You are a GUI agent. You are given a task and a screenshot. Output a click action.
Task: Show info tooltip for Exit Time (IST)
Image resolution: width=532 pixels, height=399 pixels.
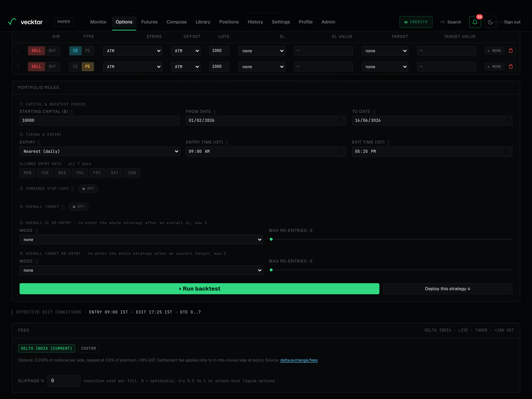(388, 142)
